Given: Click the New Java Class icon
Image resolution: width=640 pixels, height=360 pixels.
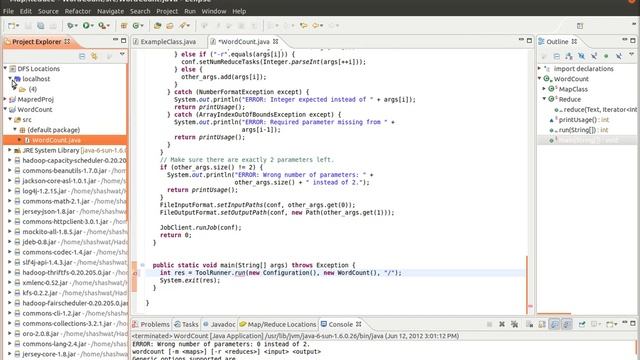Looking at the screenshot, I should [136, 26].
